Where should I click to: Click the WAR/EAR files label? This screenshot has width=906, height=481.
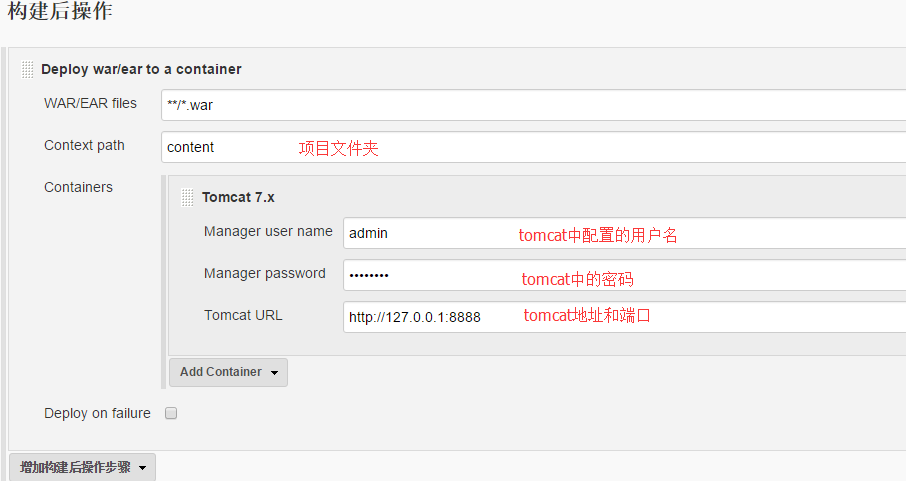(x=90, y=103)
